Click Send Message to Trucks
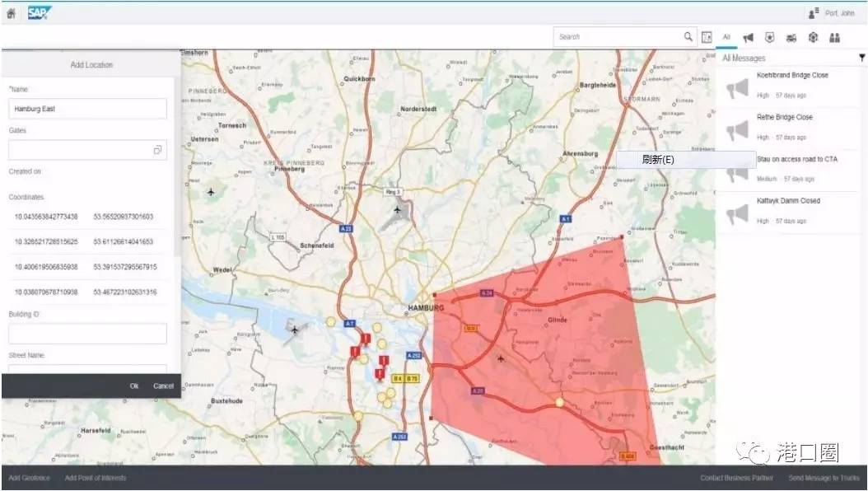Viewport: 868px width, 491px height. tap(823, 478)
